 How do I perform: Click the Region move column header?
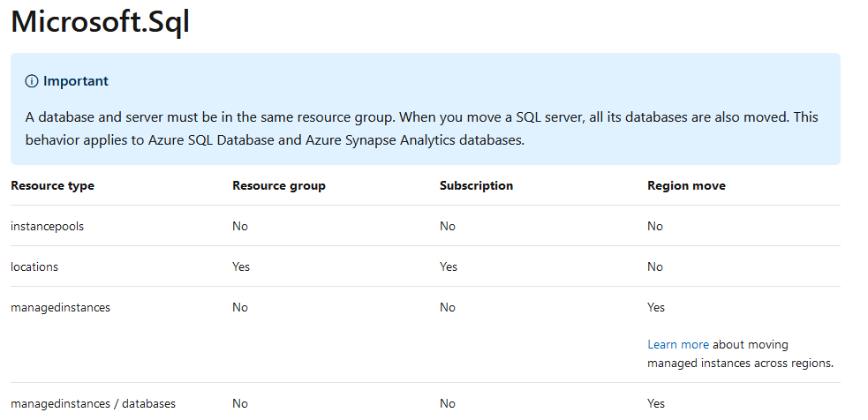click(x=686, y=185)
